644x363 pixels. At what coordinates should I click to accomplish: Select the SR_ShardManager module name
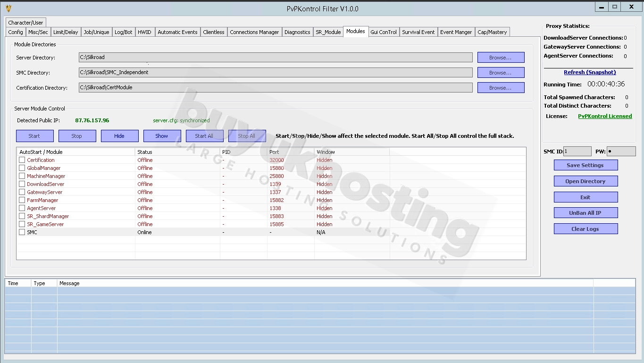[x=48, y=216]
